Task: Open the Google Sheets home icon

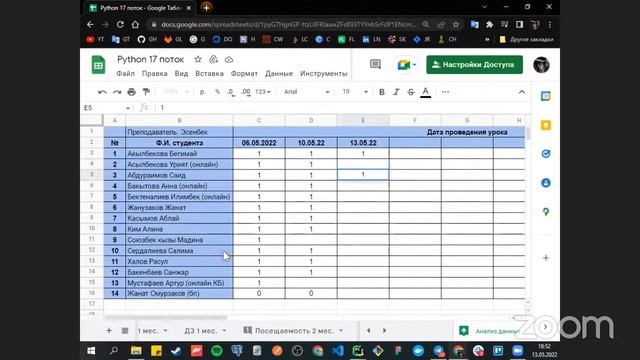Action: [x=98, y=65]
